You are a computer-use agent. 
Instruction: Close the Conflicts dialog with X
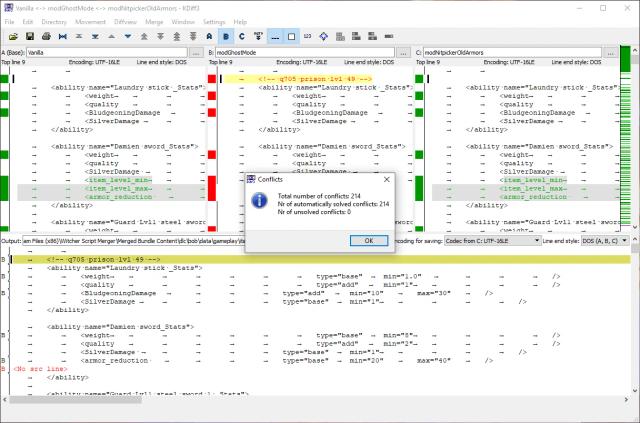387,179
